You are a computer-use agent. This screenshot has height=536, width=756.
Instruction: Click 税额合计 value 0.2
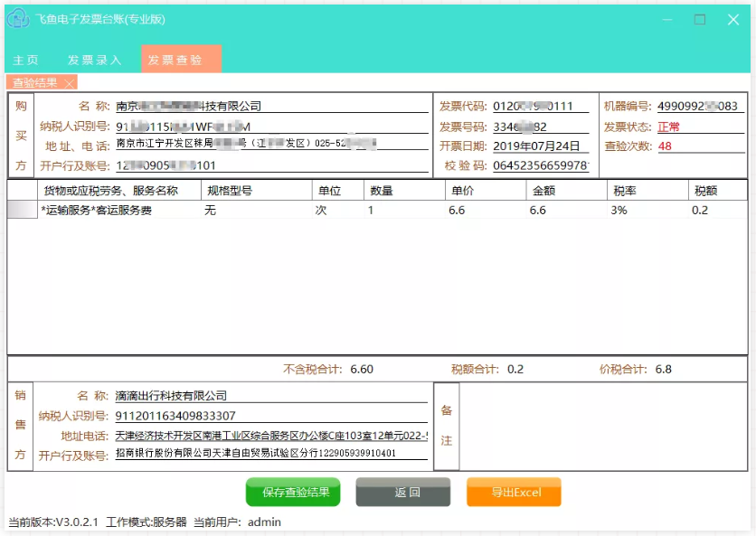tap(515, 369)
